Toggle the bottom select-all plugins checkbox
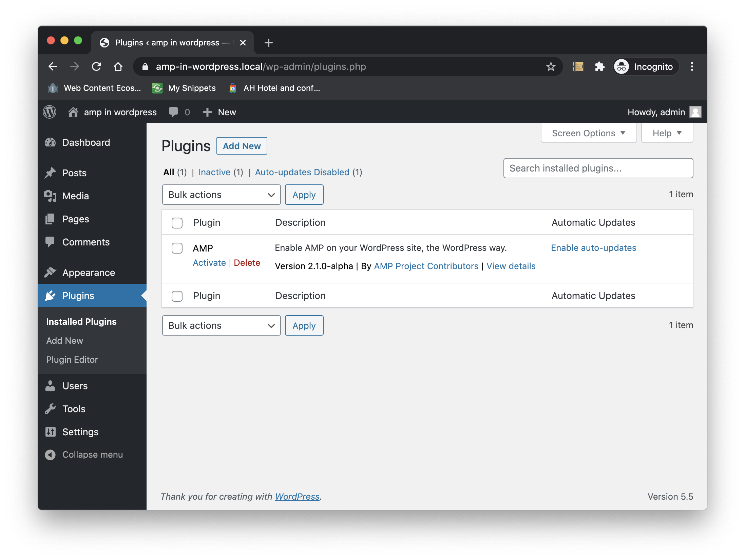Image resolution: width=745 pixels, height=560 pixels. point(177,296)
